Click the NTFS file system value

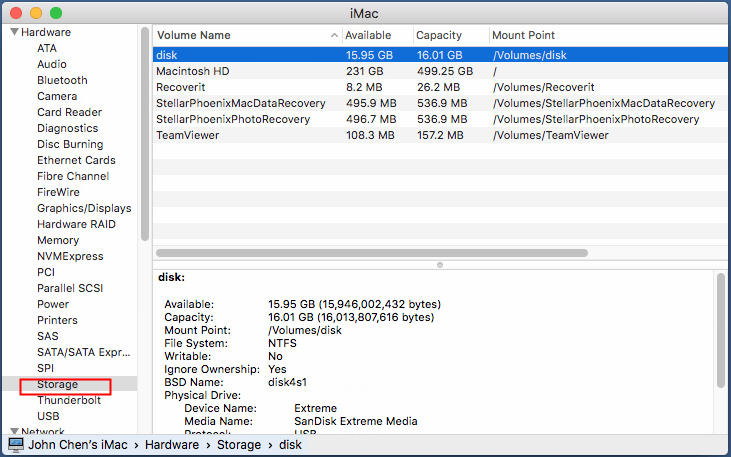[283, 343]
